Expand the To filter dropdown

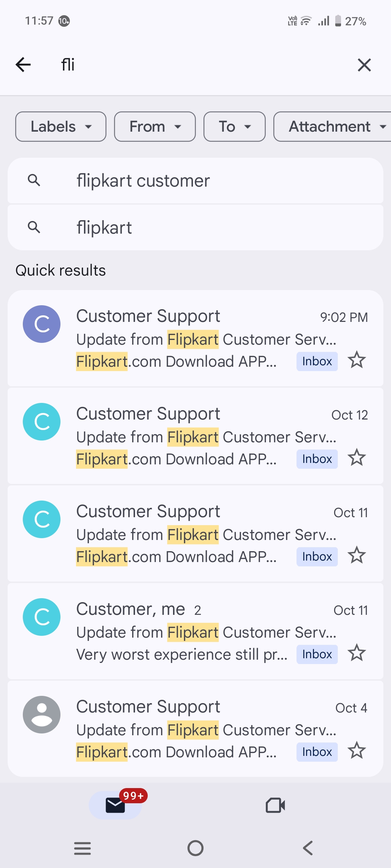coord(235,127)
